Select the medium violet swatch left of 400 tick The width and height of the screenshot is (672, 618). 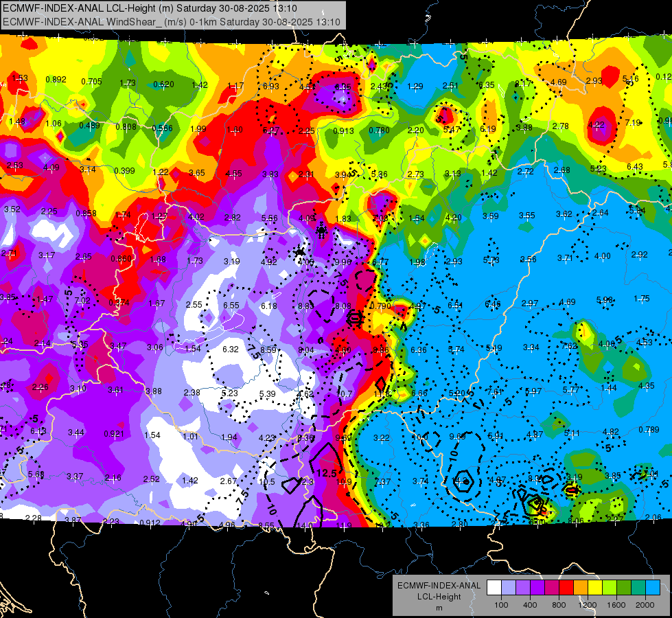[523, 588]
